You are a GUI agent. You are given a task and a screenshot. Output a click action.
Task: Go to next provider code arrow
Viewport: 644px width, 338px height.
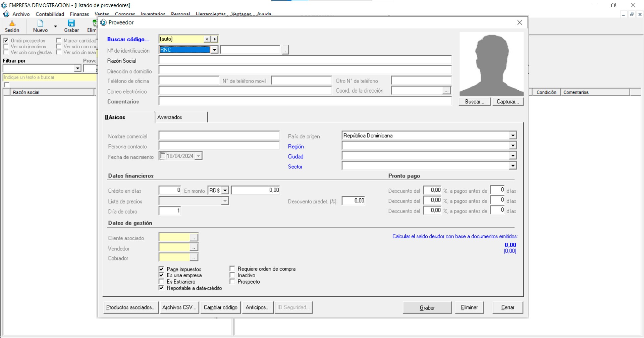pyautogui.click(x=215, y=39)
